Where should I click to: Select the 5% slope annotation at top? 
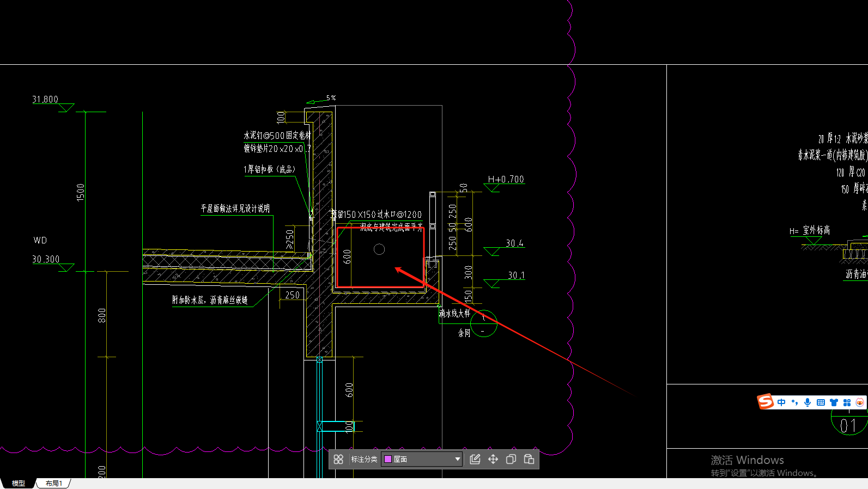tap(331, 97)
